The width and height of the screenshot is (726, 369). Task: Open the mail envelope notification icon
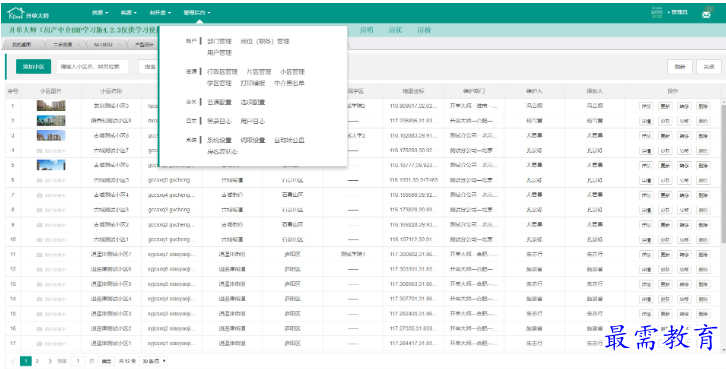tap(706, 14)
